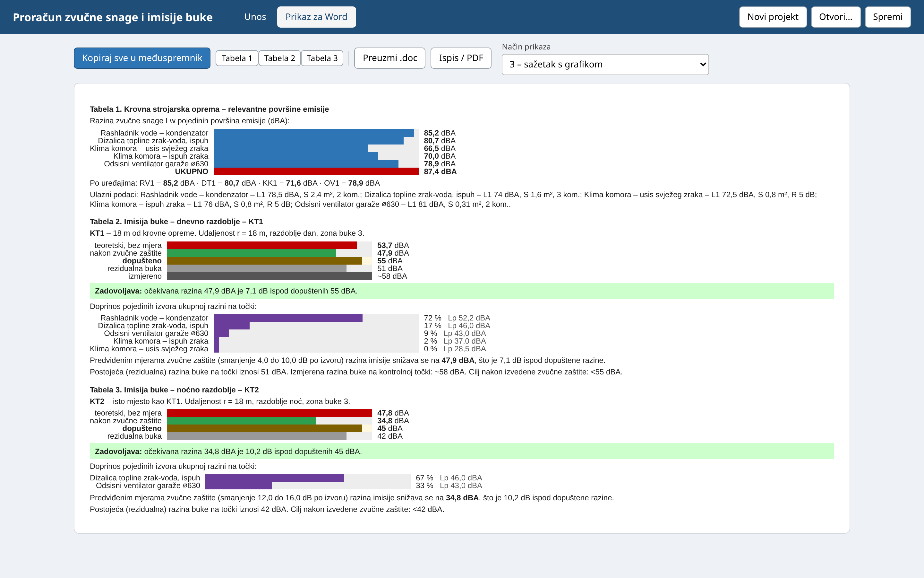Click the Način prikaza label
This screenshot has height=578, width=924.
click(x=526, y=47)
